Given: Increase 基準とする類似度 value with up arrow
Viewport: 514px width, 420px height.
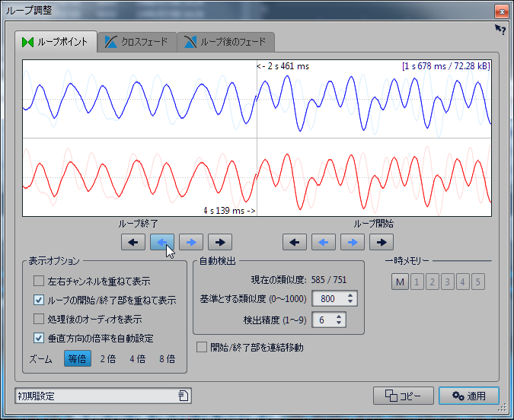Looking at the screenshot, I should [x=350, y=295].
